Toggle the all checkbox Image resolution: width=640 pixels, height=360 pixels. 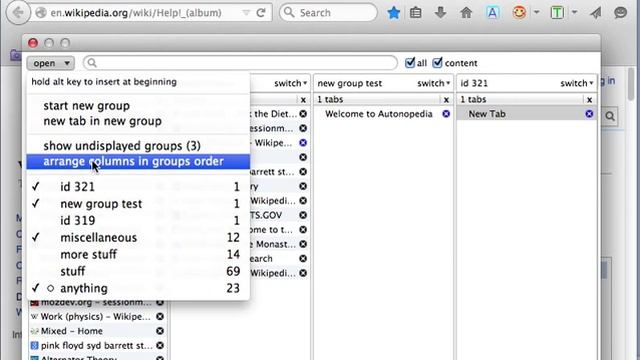pos(410,62)
